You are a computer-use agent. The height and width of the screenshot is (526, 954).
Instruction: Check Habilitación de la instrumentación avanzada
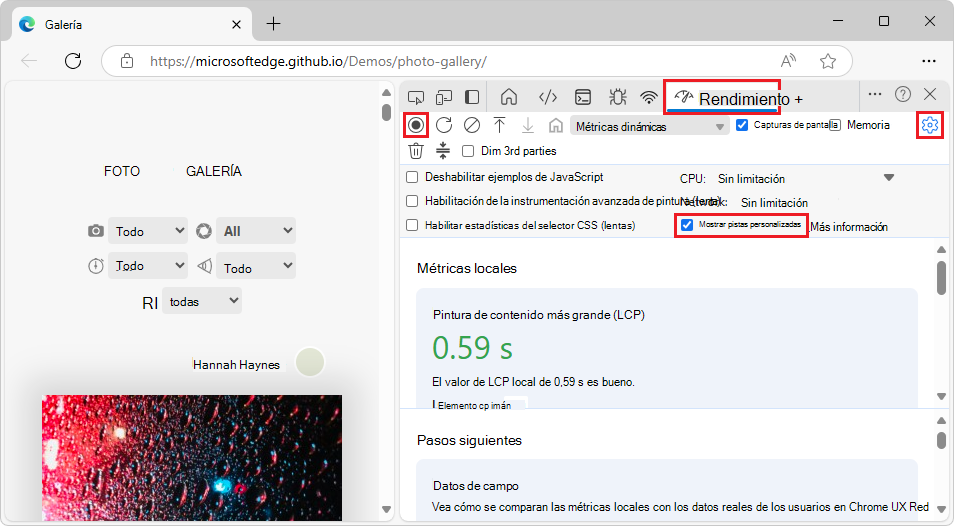click(x=412, y=201)
